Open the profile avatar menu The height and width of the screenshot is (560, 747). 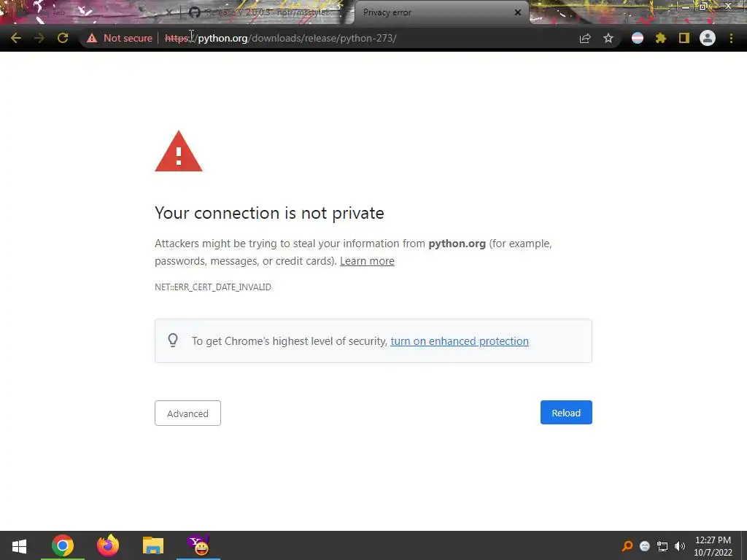click(x=708, y=38)
